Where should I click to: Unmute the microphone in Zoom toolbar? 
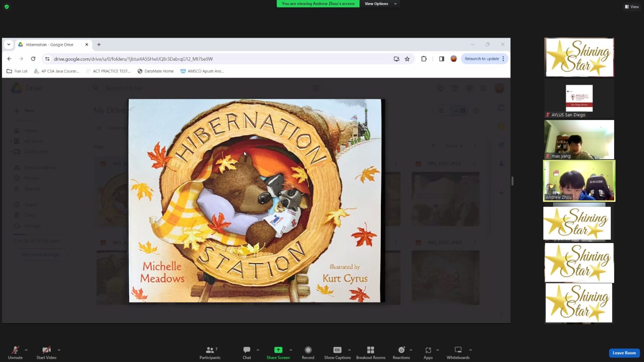(x=15, y=352)
